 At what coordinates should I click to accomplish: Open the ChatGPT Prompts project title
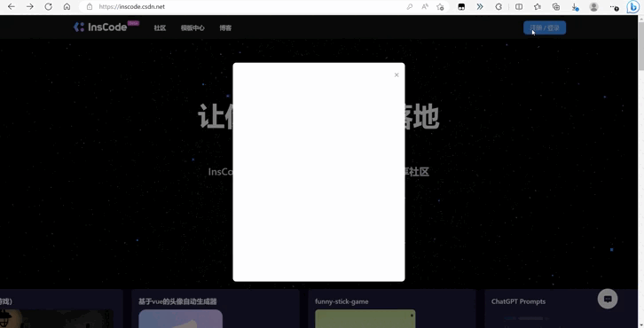[518, 301]
